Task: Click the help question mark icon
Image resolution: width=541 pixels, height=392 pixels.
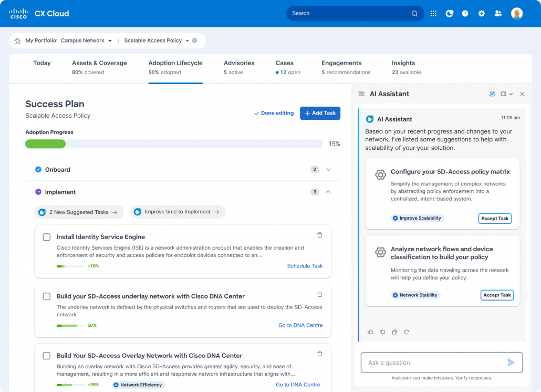Action: [x=465, y=14]
